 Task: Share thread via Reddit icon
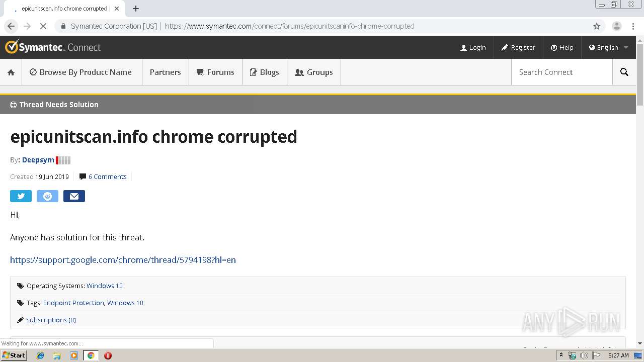coord(47,196)
